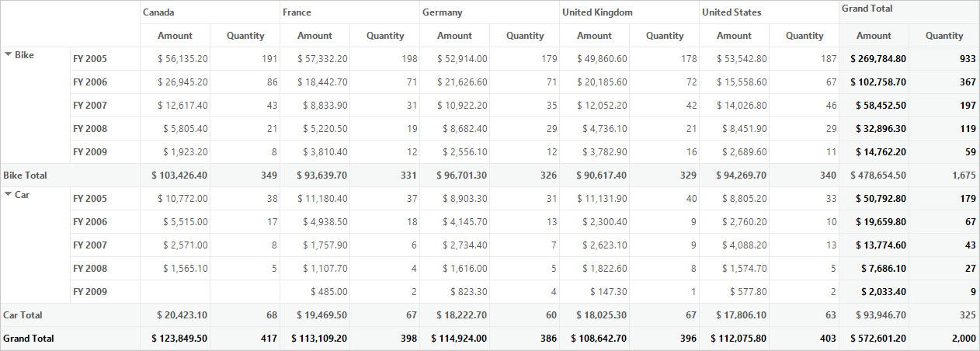This screenshot has height=351, width=980.
Task: Collapse the Bike row group
Action: pyautogui.click(x=9, y=55)
